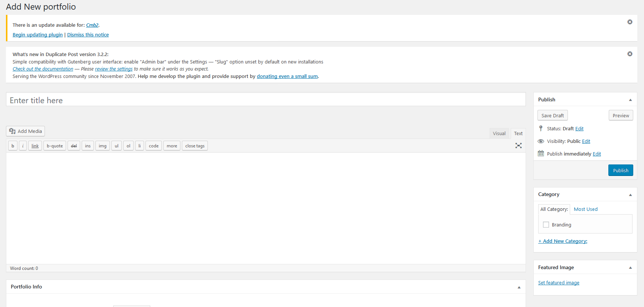This screenshot has width=644, height=307.
Task: Toggle the Portfolio Info panel arrow
Action: tap(519, 287)
